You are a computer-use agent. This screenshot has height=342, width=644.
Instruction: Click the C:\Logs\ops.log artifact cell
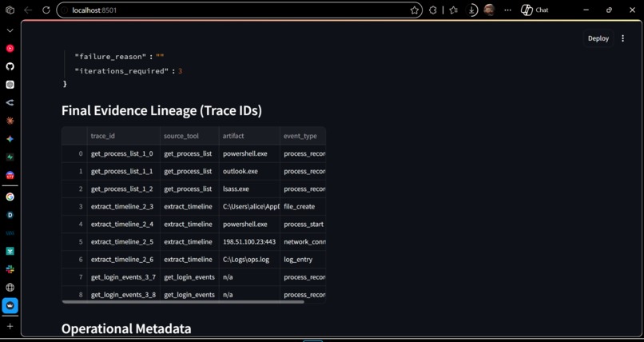click(x=249, y=260)
